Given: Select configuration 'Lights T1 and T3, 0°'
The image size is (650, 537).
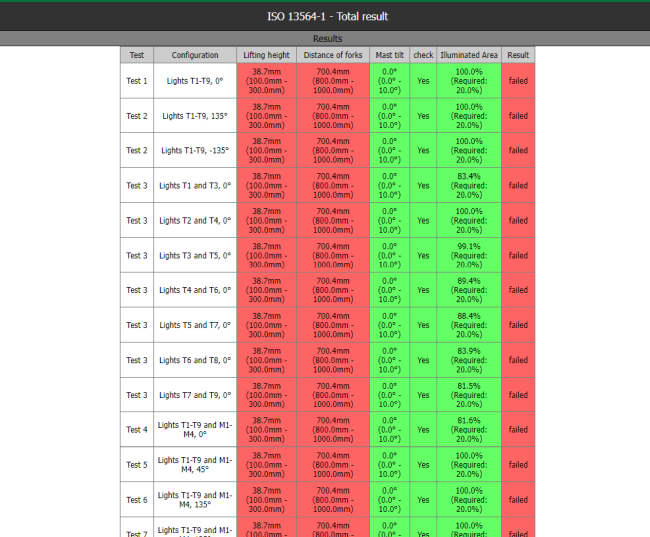Looking at the screenshot, I should click(195, 185).
